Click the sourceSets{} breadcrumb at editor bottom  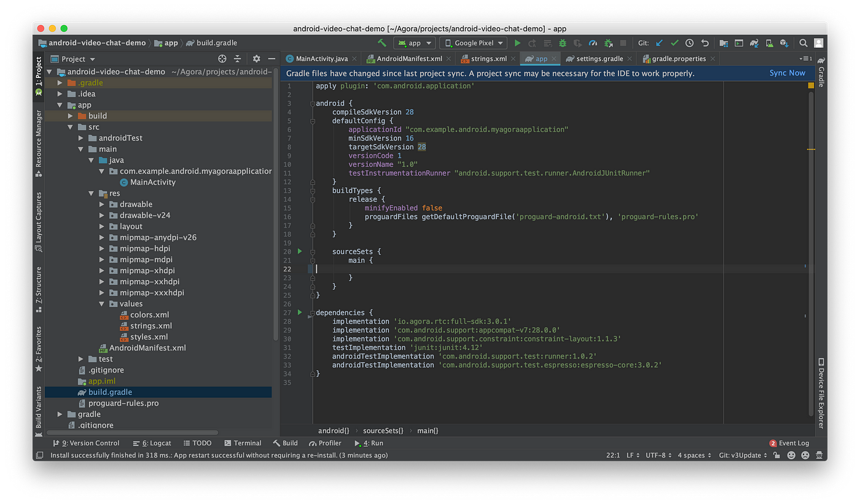(383, 431)
